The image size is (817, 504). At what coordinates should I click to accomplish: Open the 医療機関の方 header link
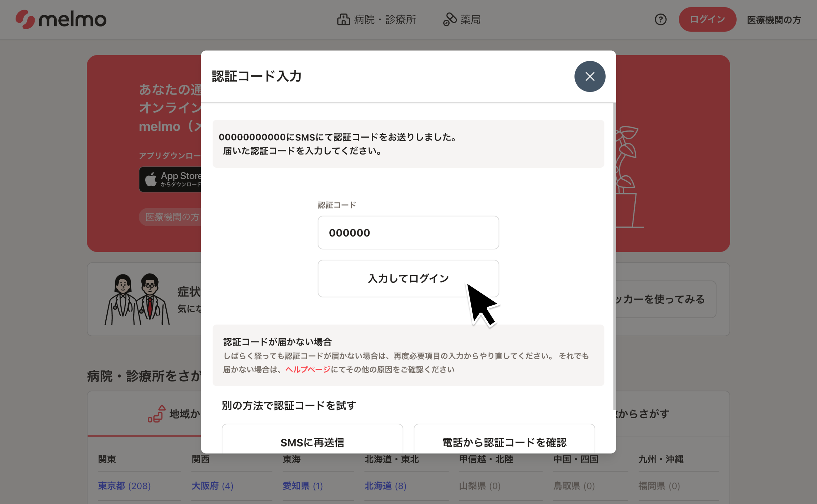pos(773,20)
